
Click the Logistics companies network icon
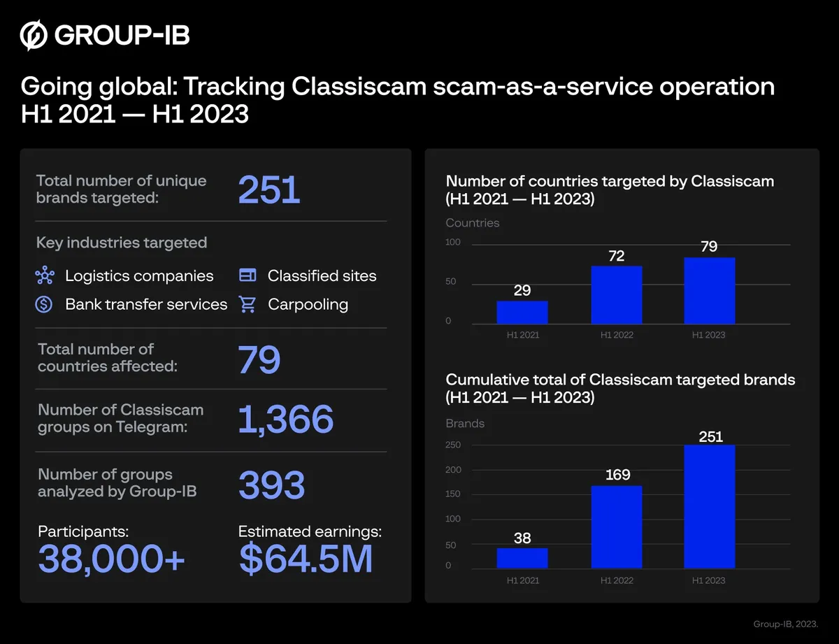tap(45, 276)
